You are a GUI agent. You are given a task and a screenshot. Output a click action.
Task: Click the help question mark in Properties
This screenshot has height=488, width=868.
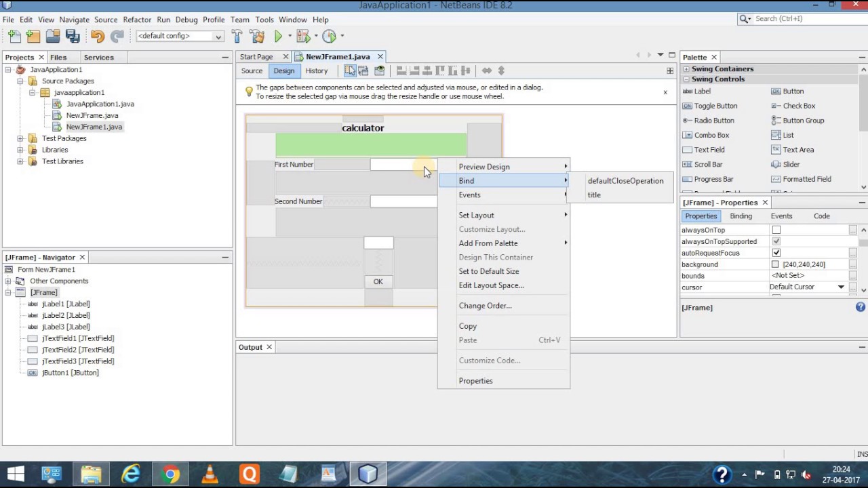(x=861, y=307)
